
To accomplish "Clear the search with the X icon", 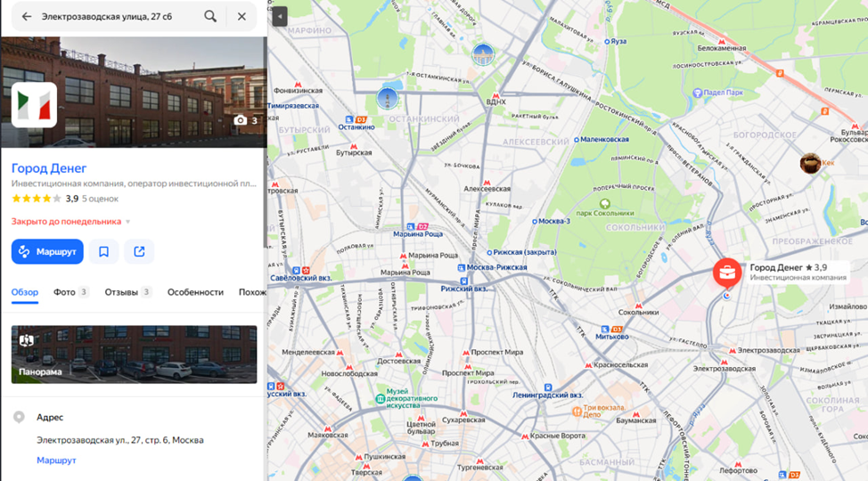I will 242,17.
